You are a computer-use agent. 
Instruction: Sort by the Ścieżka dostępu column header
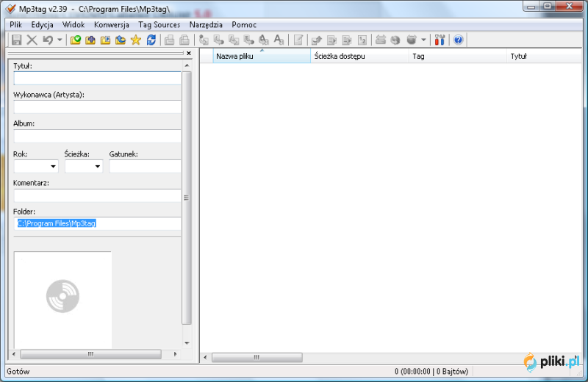point(359,57)
